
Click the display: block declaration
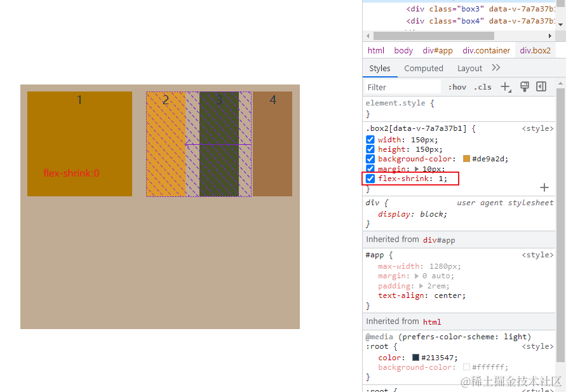412,214
